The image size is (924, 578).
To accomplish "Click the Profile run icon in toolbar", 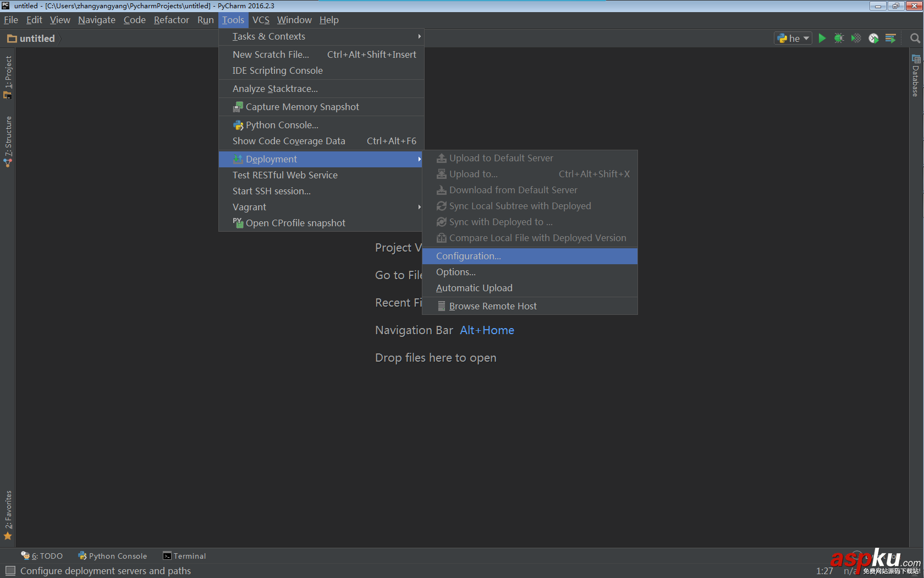I will point(873,39).
